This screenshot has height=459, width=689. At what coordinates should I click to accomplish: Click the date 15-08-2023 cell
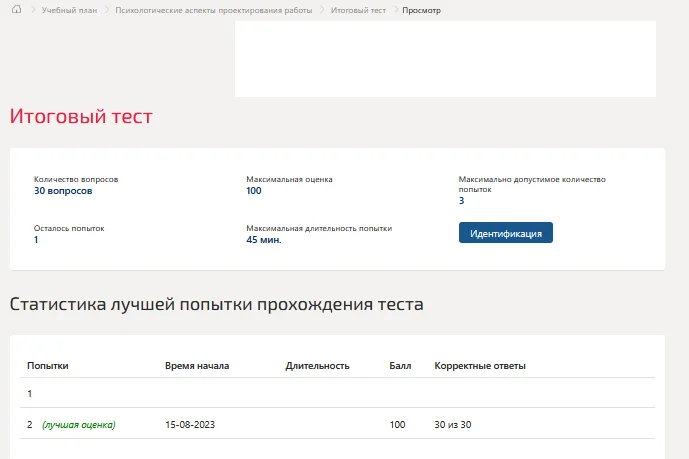(190, 425)
